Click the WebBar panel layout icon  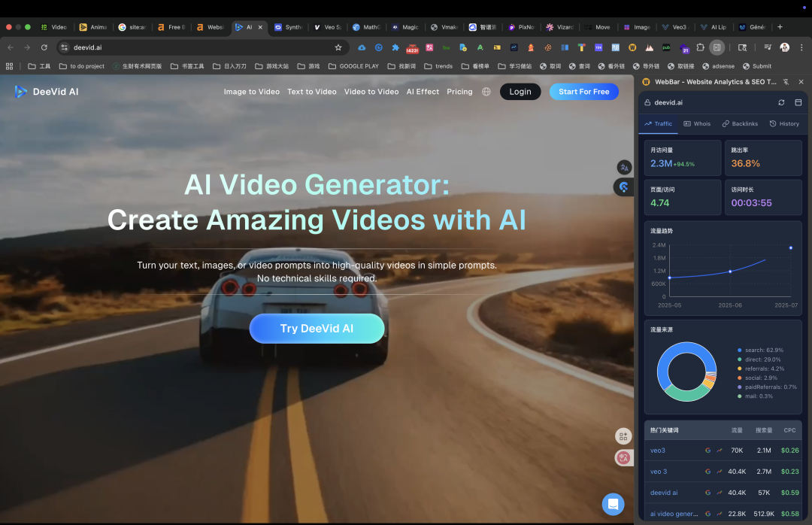[x=798, y=102]
